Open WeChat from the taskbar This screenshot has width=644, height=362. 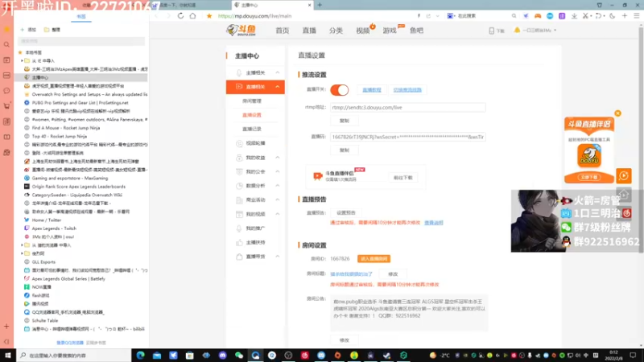coord(239,355)
